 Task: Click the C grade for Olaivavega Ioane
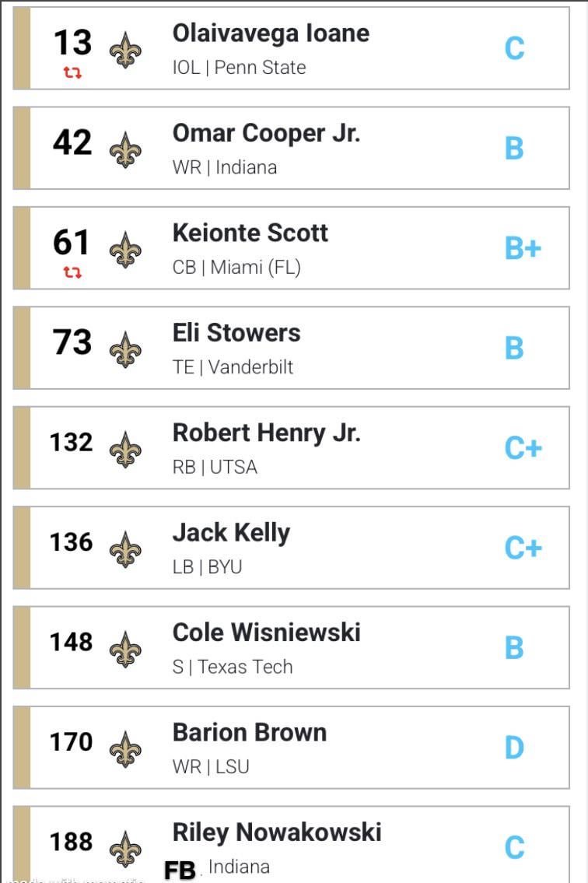(514, 49)
